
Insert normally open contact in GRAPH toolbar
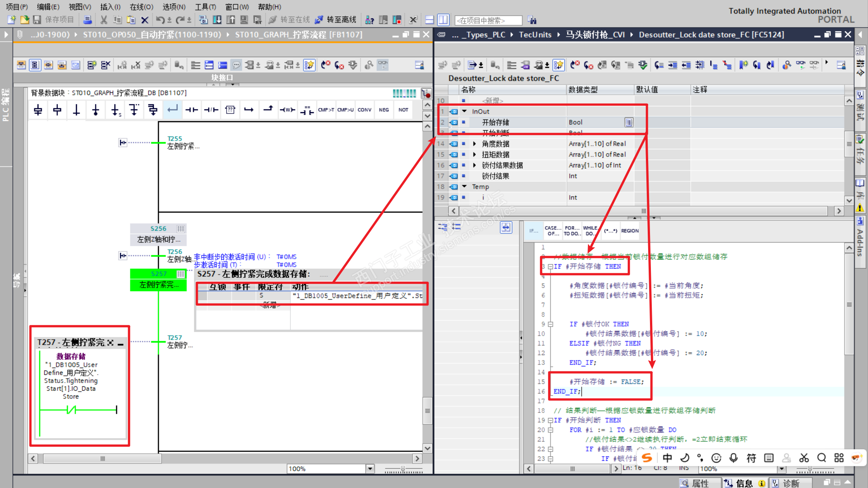[x=192, y=109]
